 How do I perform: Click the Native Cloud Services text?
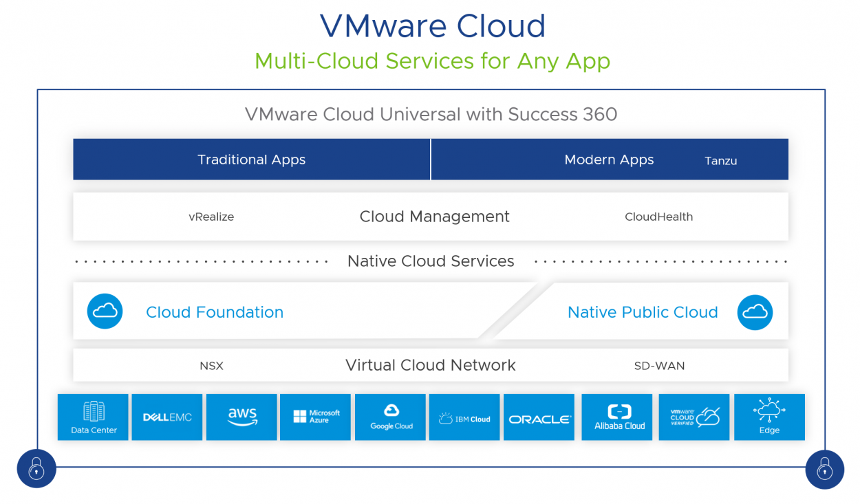[x=431, y=261]
